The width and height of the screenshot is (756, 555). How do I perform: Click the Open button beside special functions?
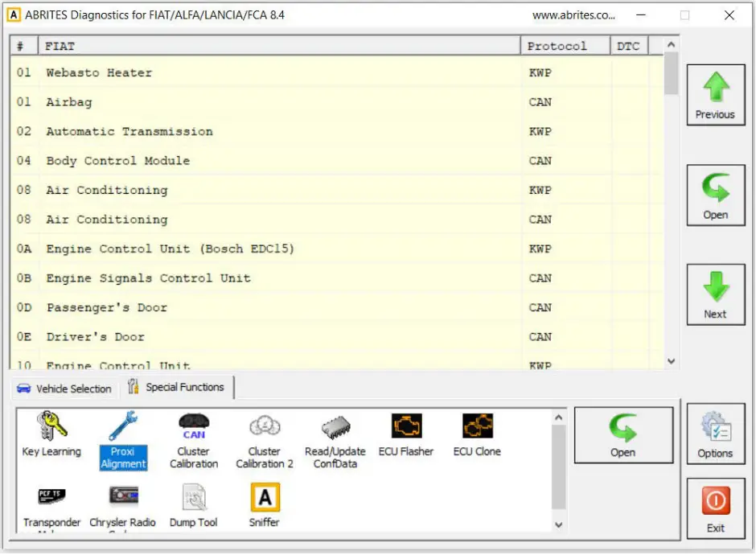click(623, 435)
